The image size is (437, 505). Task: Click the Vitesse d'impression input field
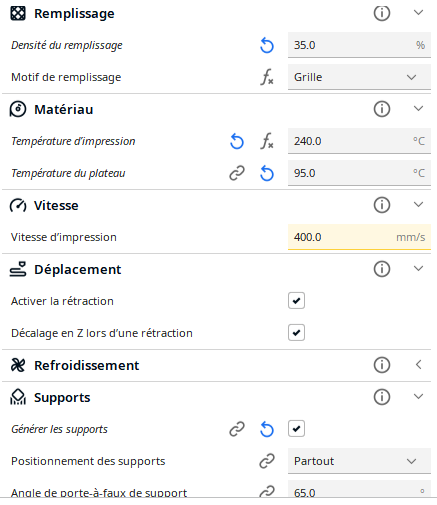click(359, 237)
